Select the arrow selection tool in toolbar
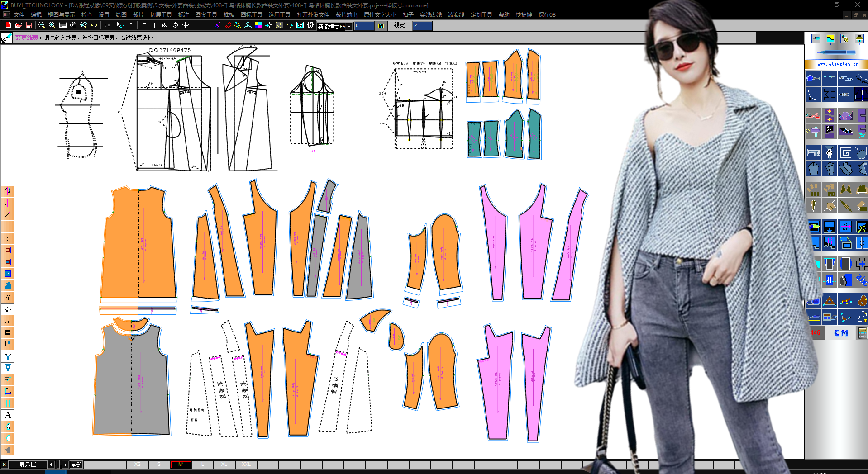868x474 pixels. tap(120, 25)
